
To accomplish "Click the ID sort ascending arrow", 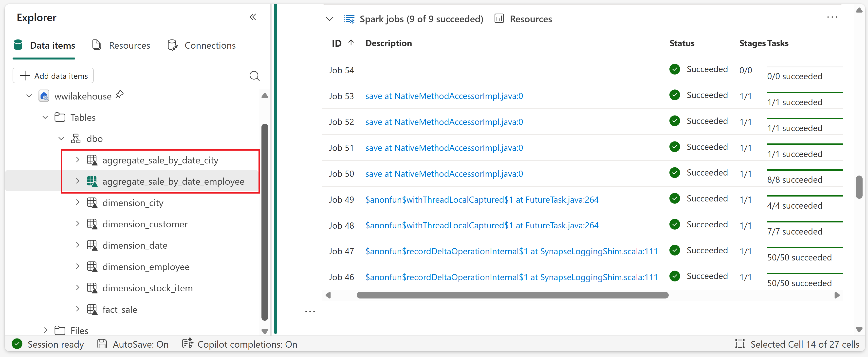I will pyautogui.click(x=351, y=43).
